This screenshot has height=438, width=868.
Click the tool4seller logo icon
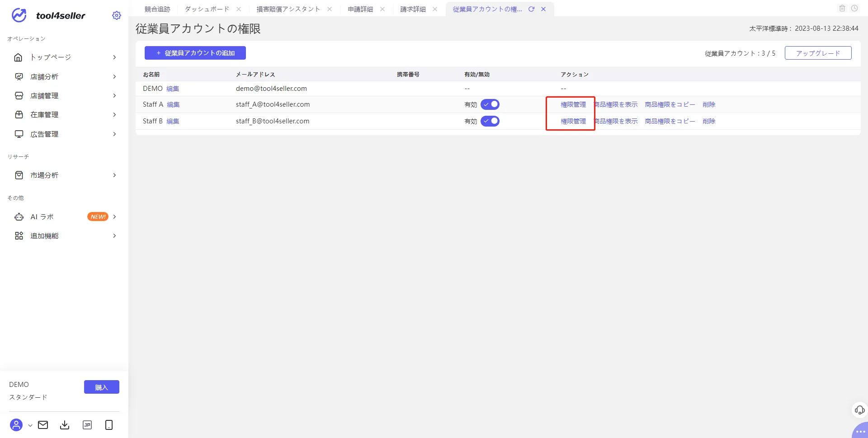(x=19, y=15)
